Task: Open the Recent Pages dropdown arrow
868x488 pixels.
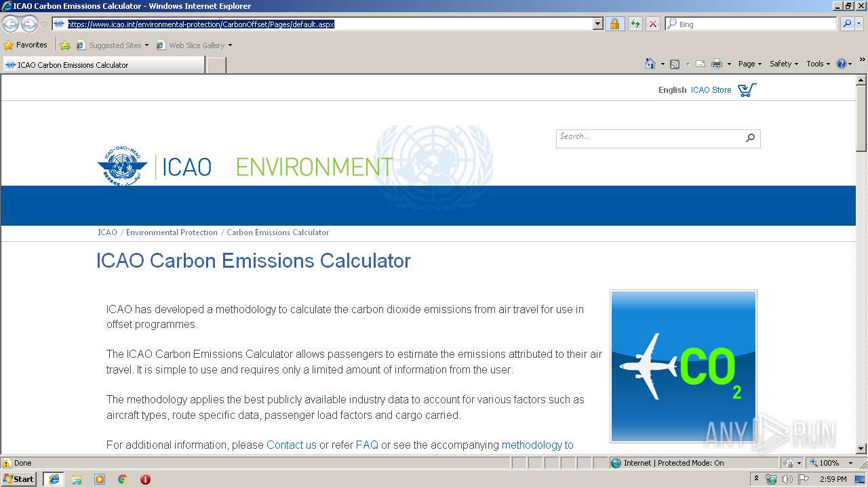Action: pos(44,24)
